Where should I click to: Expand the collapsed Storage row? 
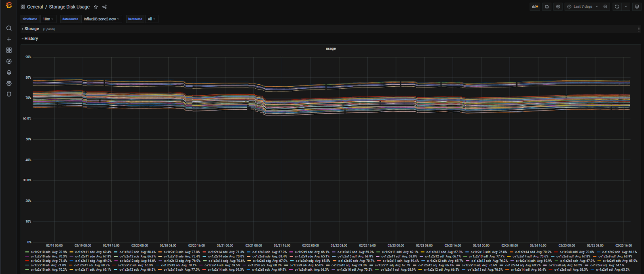pos(31,29)
